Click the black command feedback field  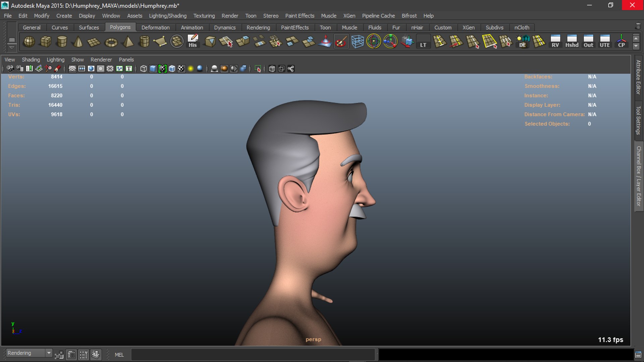pos(506,355)
